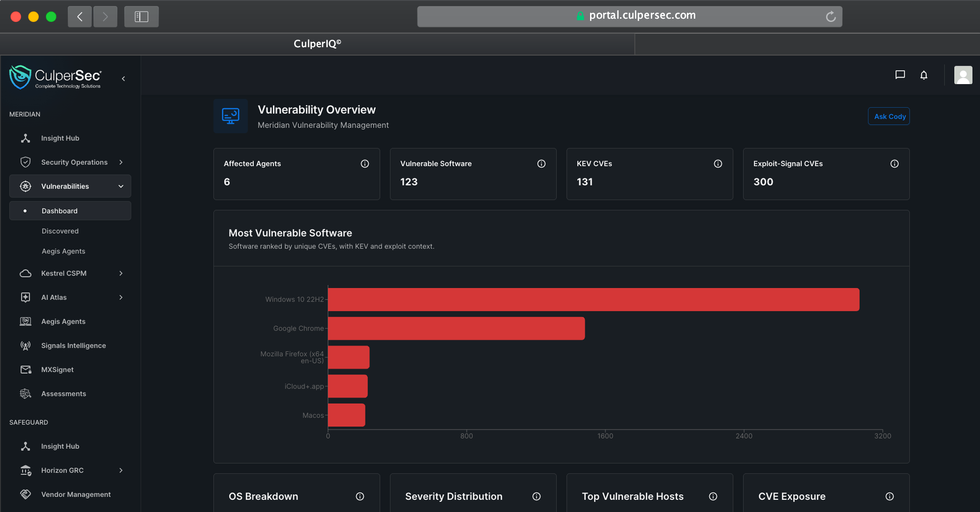Click the Ask Cody button
This screenshot has height=512, width=980.
tap(889, 116)
